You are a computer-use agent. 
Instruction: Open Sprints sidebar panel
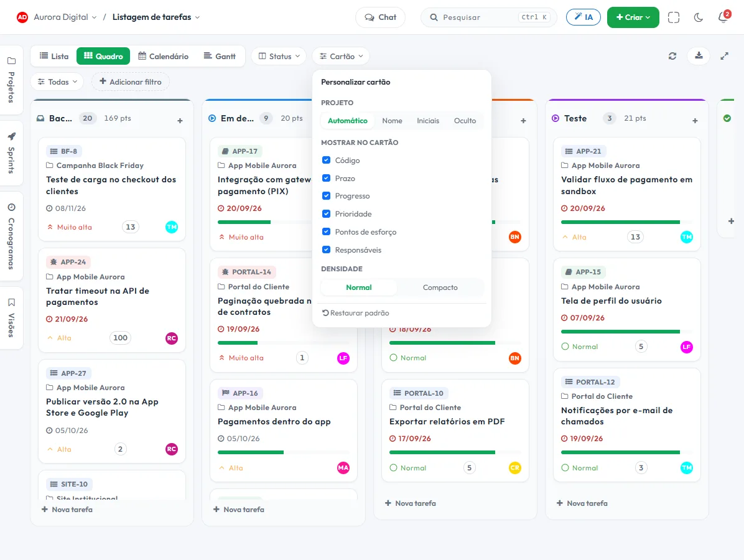coord(11,153)
